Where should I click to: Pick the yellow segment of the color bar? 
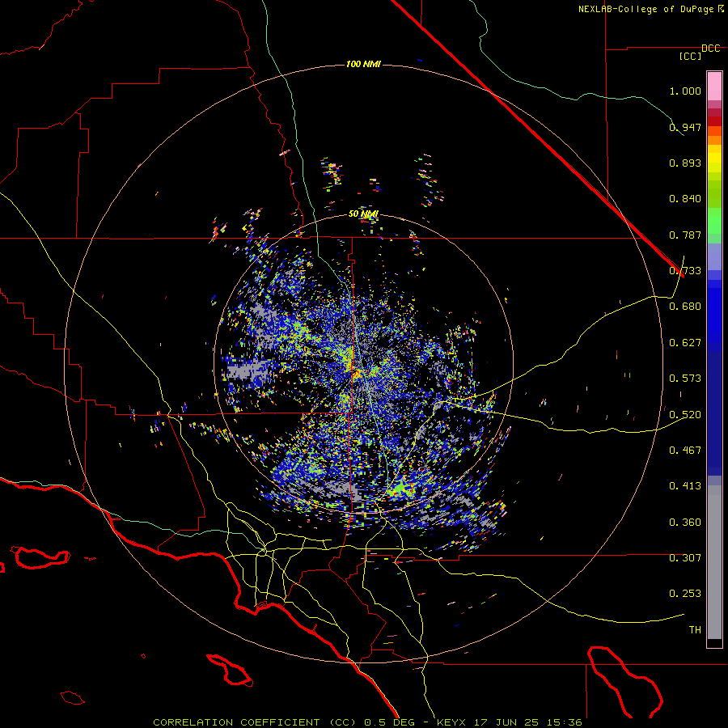[714, 159]
